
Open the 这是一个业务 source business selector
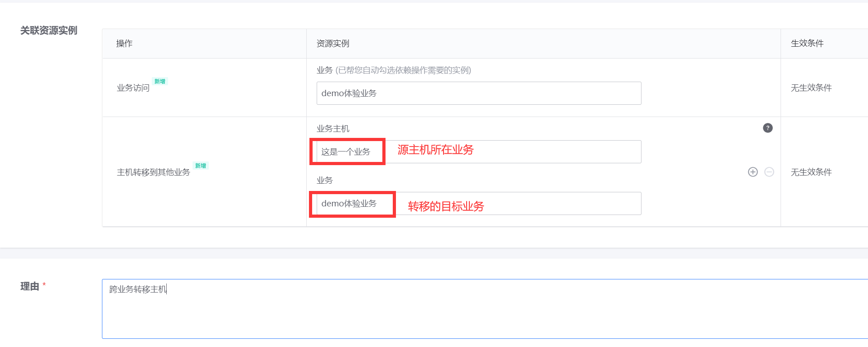(479, 152)
